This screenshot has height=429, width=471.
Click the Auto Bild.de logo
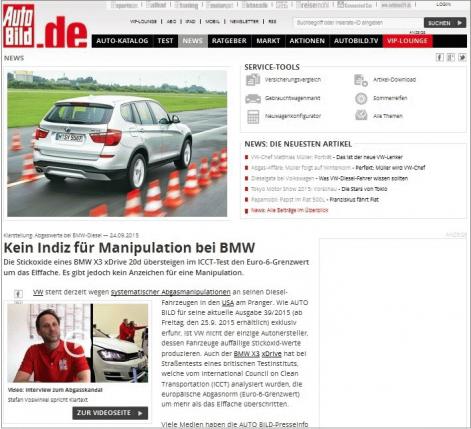click(45, 26)
